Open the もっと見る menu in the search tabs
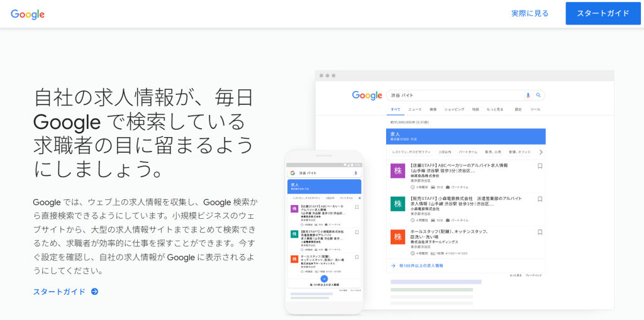This screenshot has width=644, height=320. click(495, 109)
